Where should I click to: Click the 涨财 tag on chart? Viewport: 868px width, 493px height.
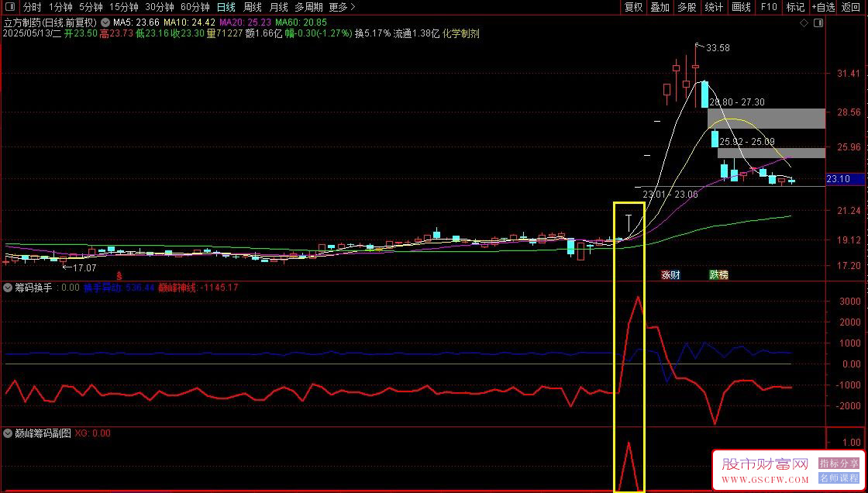(670, 274)
